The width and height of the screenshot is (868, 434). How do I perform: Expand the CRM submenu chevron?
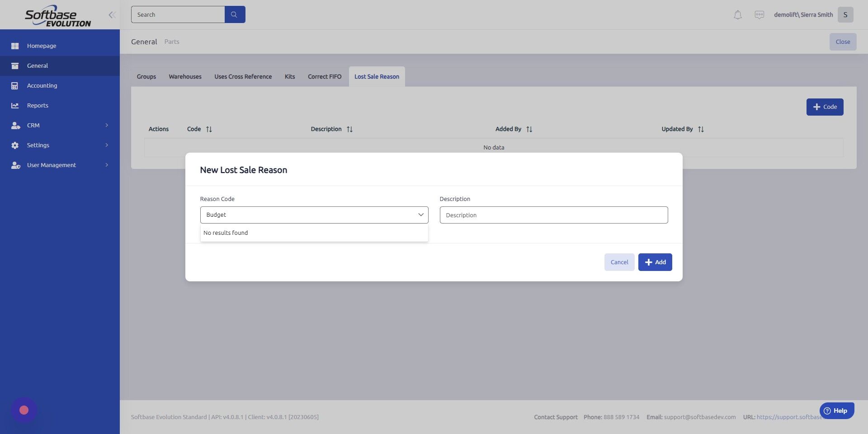point(107,125)
